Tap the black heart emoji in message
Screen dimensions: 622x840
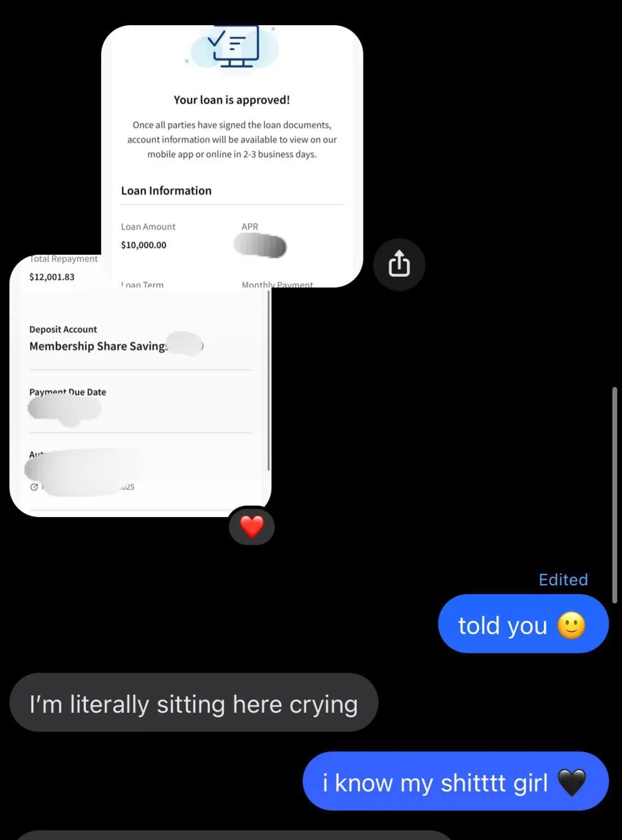(572, 782)
